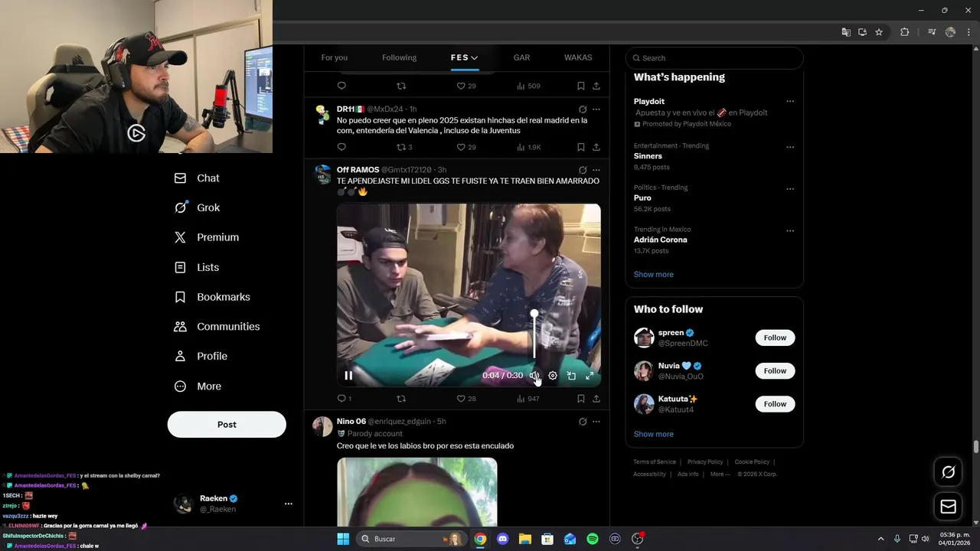The image size is (980, 551).
Task: Open Grok icon on the Off RAMOS post
Action: (583, 170)
